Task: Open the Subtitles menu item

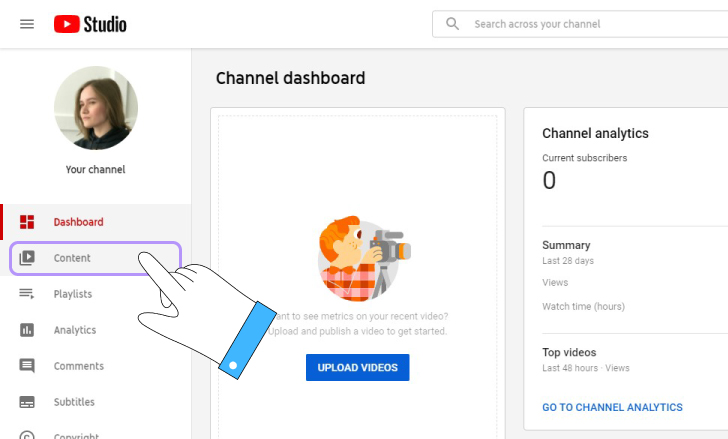Action: tap(96, 402)
